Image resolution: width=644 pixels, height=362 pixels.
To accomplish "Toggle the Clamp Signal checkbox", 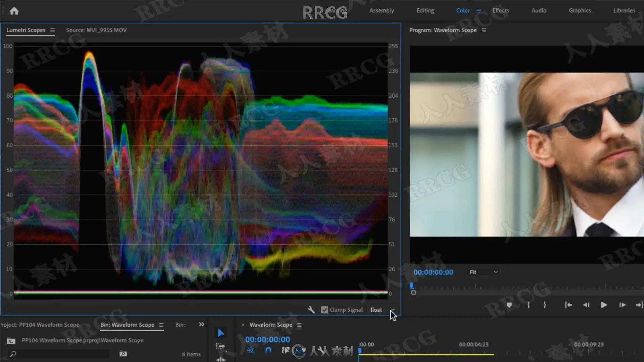I will click(x=324, y=310).
